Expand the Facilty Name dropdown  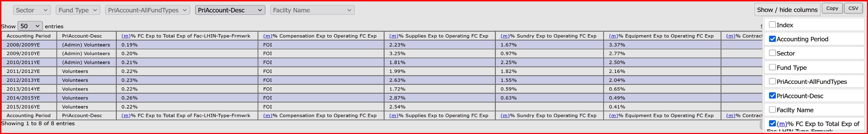click(312, 10)
